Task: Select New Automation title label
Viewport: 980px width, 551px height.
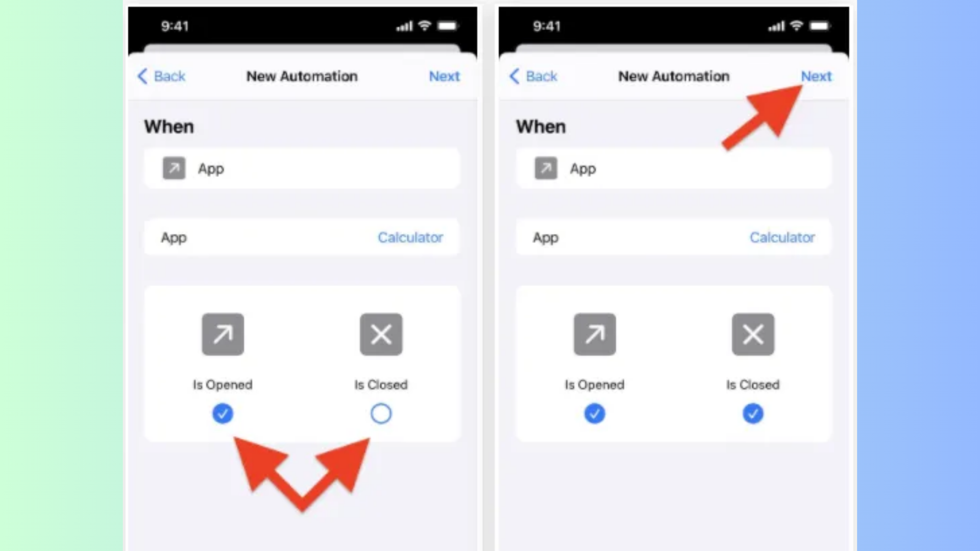Action: click(x=302, y=76)
